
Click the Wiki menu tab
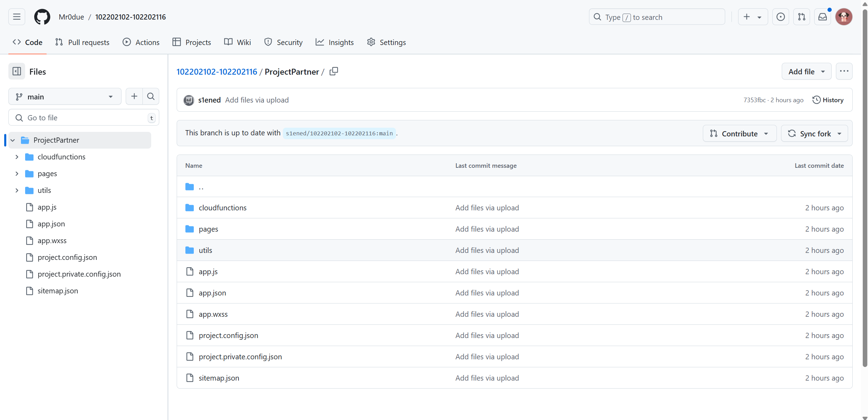point(242,42)
